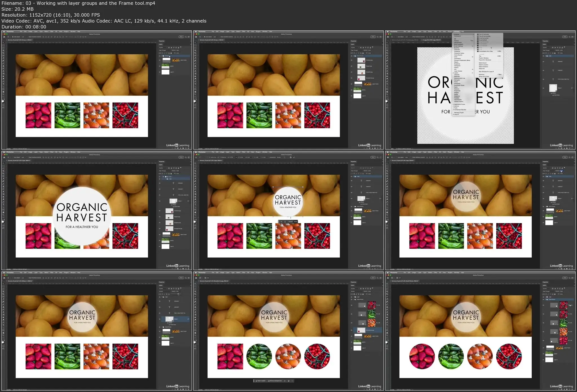Click type-layer filter icon in Select subject frame
Image resolution: width=577 pixels, height=392 pixels.
point(366,289)
